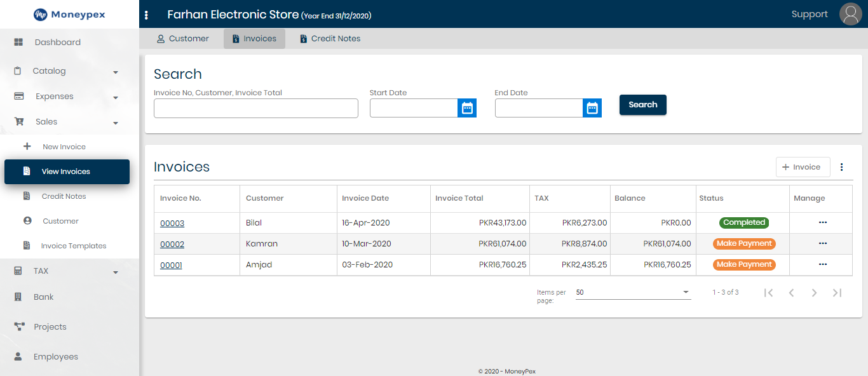Switch to the Credit Notes tab

pyautogui.click(x=330, y=39)
